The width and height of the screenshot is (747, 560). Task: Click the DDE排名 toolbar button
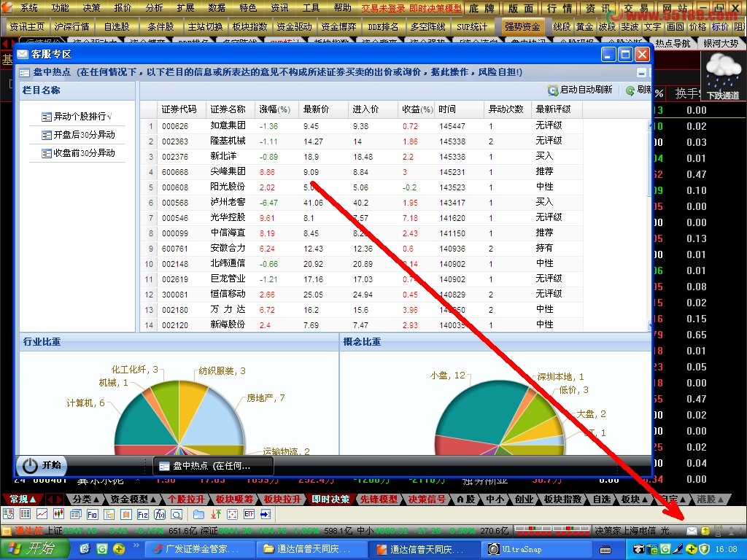[383, 27]
